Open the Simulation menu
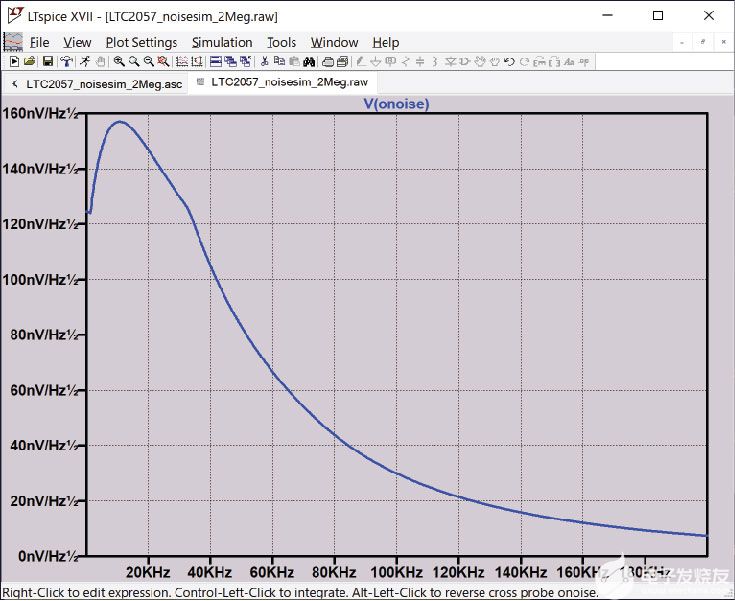 (x=222, y=43)
